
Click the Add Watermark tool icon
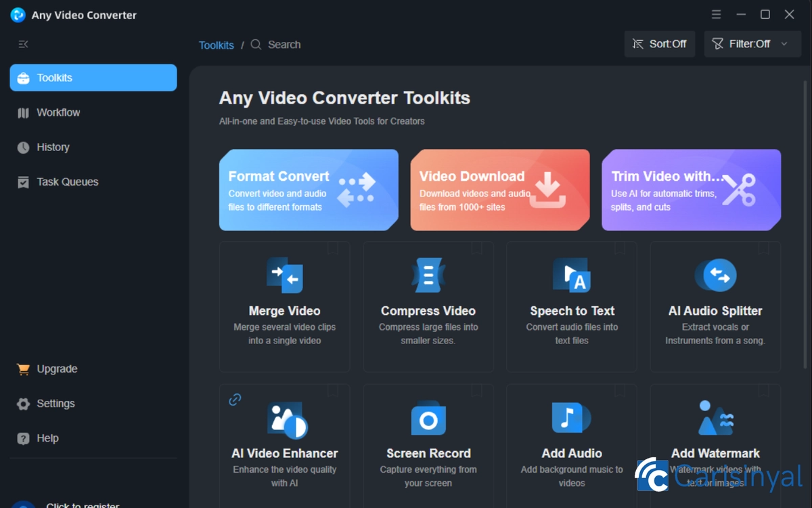click(x=715, y=417)
